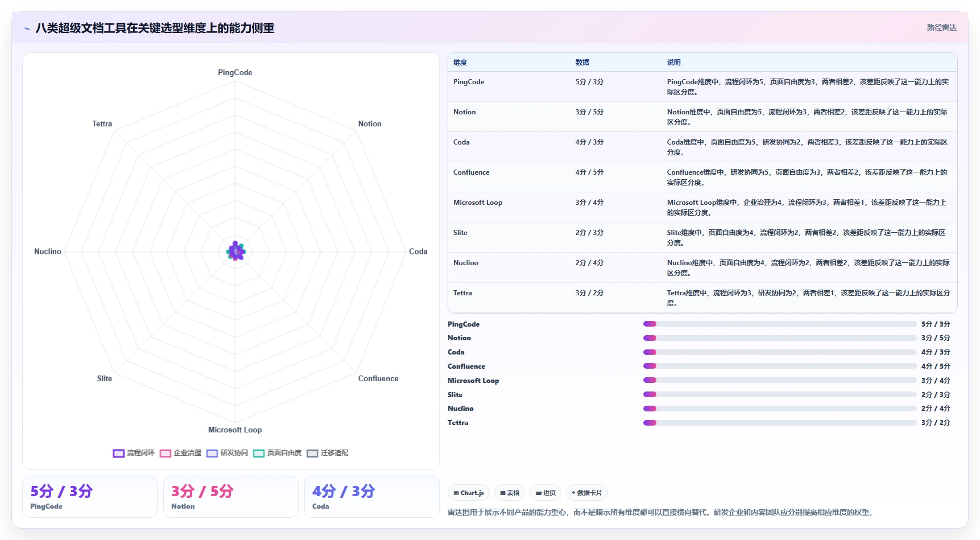
Task: Click the Tettra table score 3分 / 2分
Action: pos(589,293)
